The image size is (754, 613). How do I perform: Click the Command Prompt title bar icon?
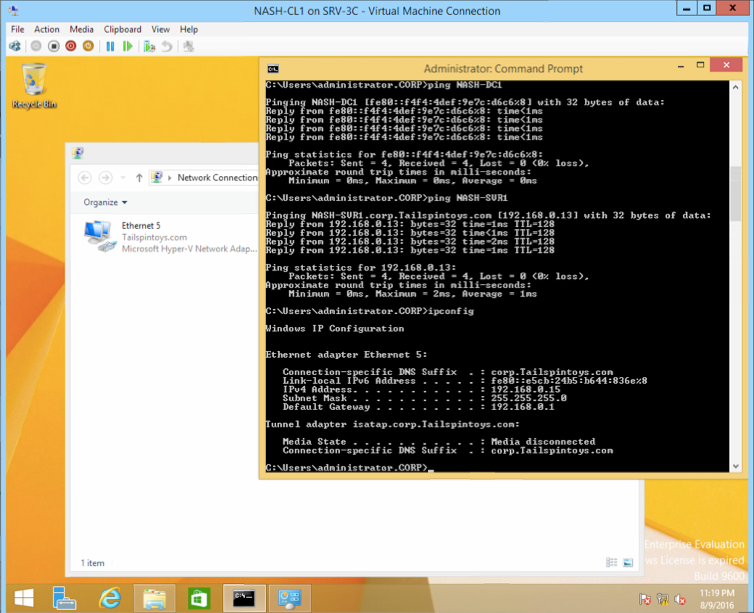click(273, 69)
